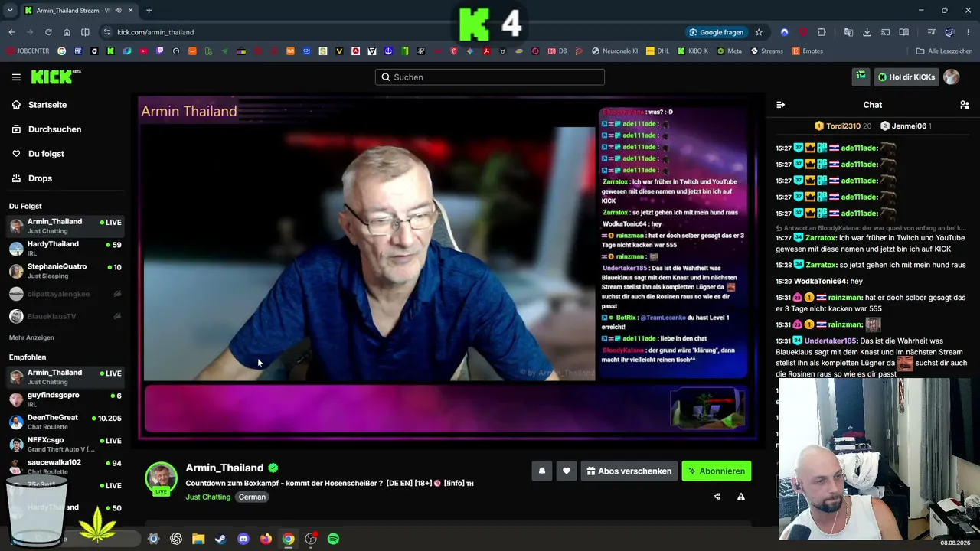Screen dimensions: 980x551
Task: Click the stream video player
Action: click(447, 268)
